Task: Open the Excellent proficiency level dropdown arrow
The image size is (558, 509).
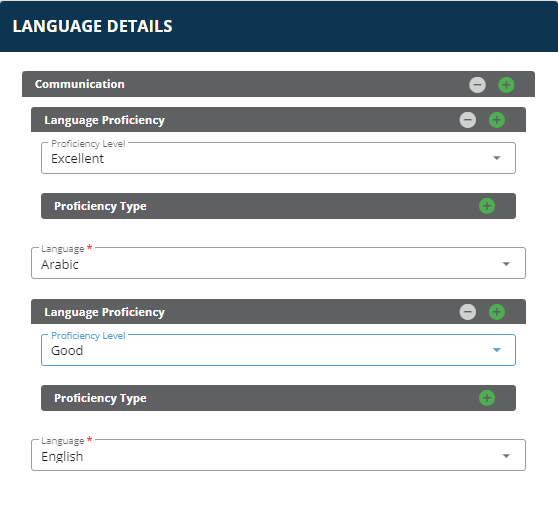Action: [497, 158]
